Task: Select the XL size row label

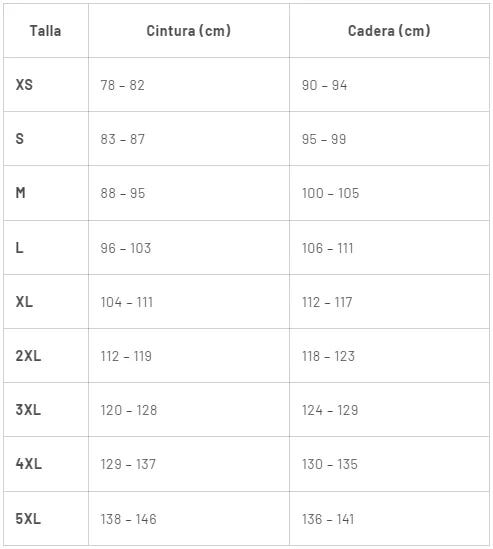Action: 24,302
